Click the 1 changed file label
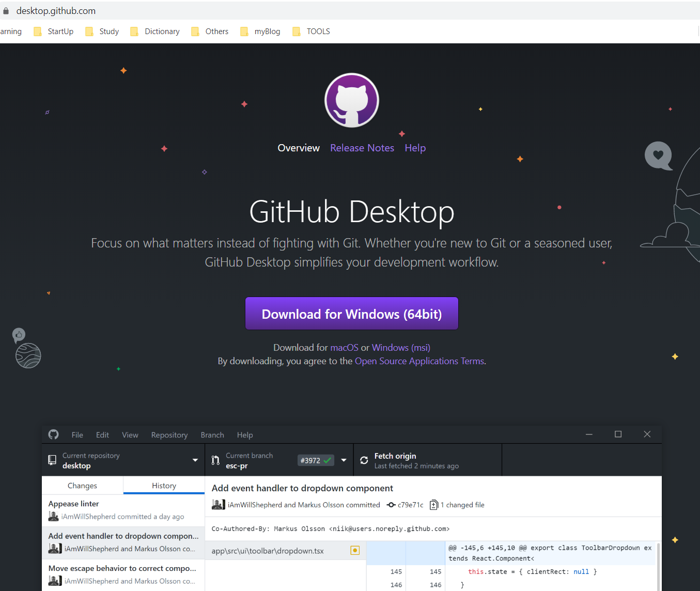 (x=462, y=505)
